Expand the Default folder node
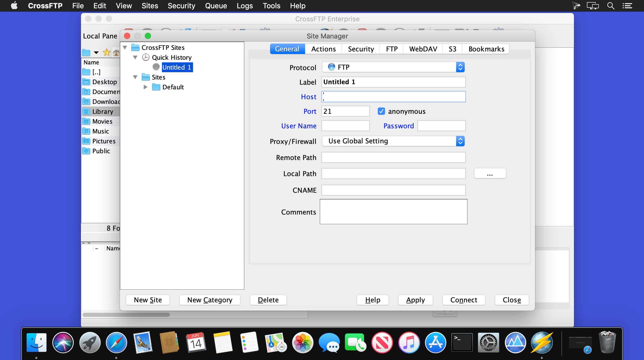This screenshot has width=644, height=360. pos(146,87)
